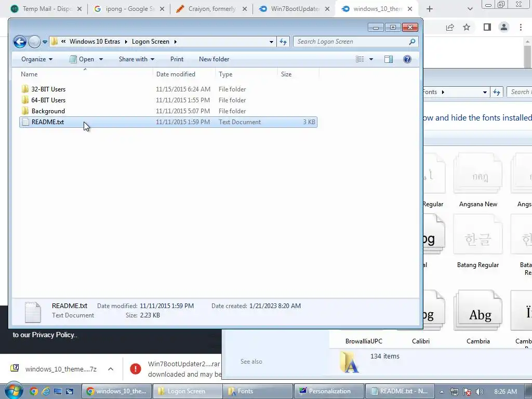This screenshot has height=399, width=532.
Task: Select Calibri font in Fonts window
Action: point(421,341)
